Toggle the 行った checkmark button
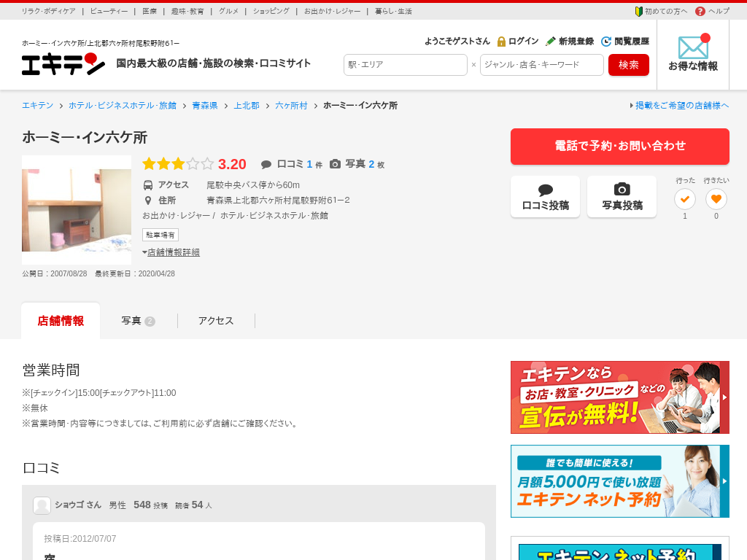Screen dimensions: 747x560 (685, 199)
